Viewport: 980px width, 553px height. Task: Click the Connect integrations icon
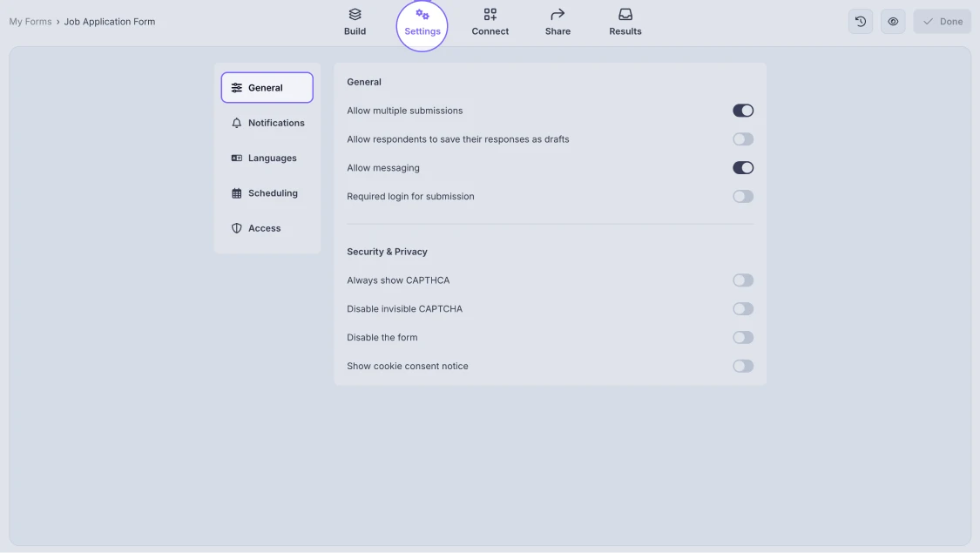(x=490, y=14)
